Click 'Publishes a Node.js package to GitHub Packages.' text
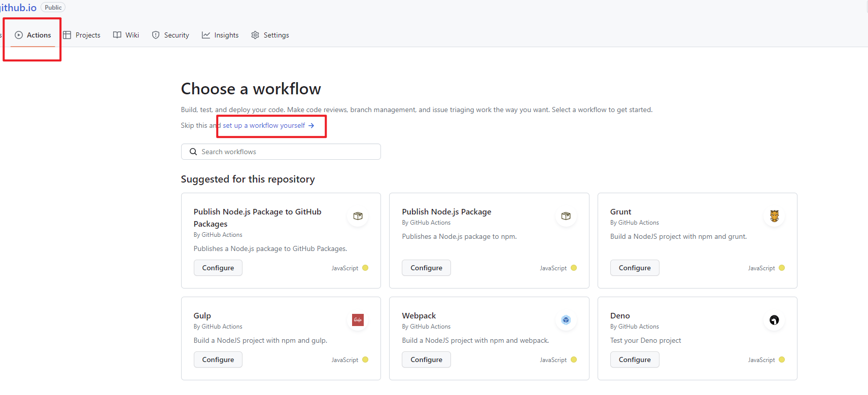Image resolution: width=868 pixels, height=395 pixels. coord(270,248)
